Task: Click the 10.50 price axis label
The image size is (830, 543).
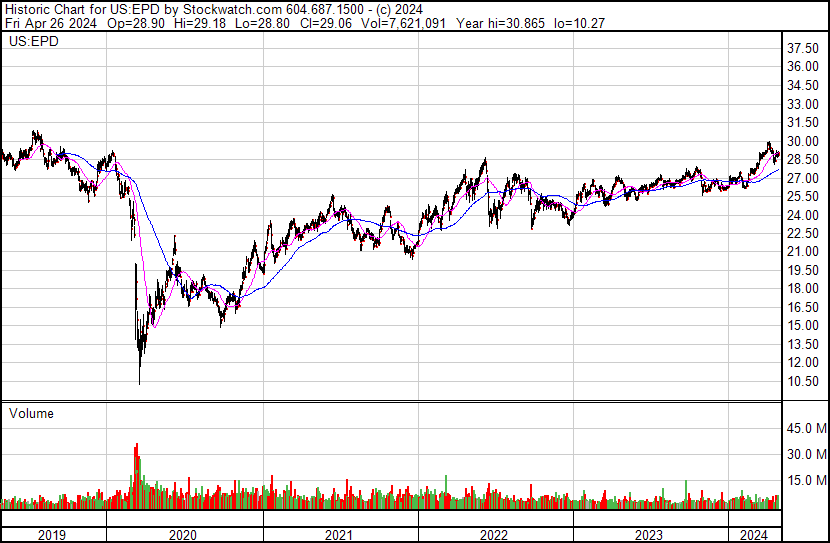Action: pyautogui.click(x=804, y=382)
